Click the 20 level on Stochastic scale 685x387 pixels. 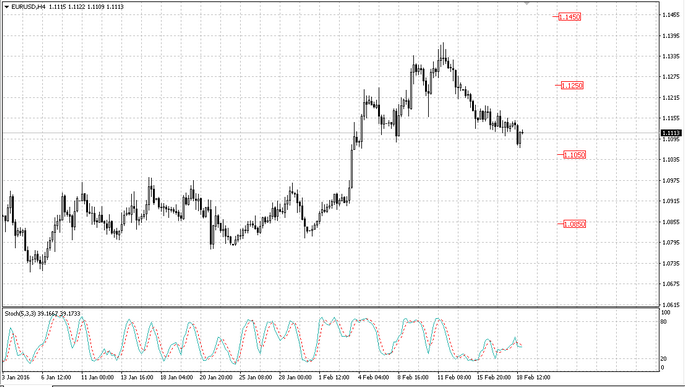[664, 359]
